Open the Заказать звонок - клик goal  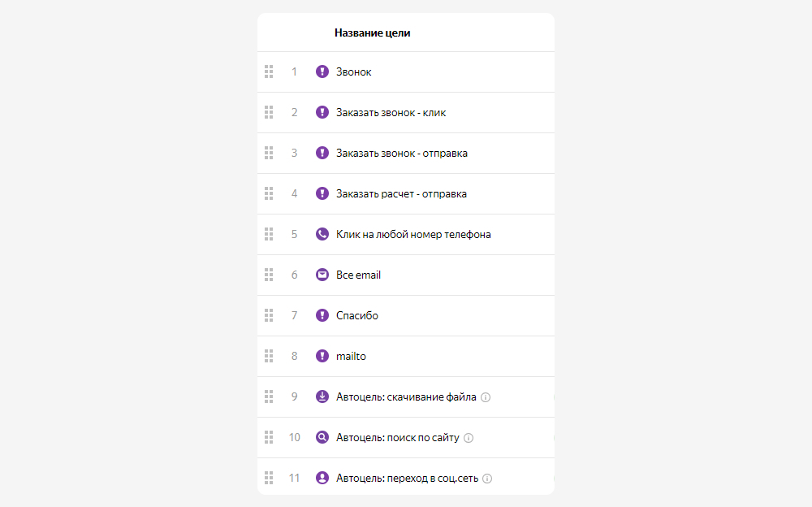391,112
